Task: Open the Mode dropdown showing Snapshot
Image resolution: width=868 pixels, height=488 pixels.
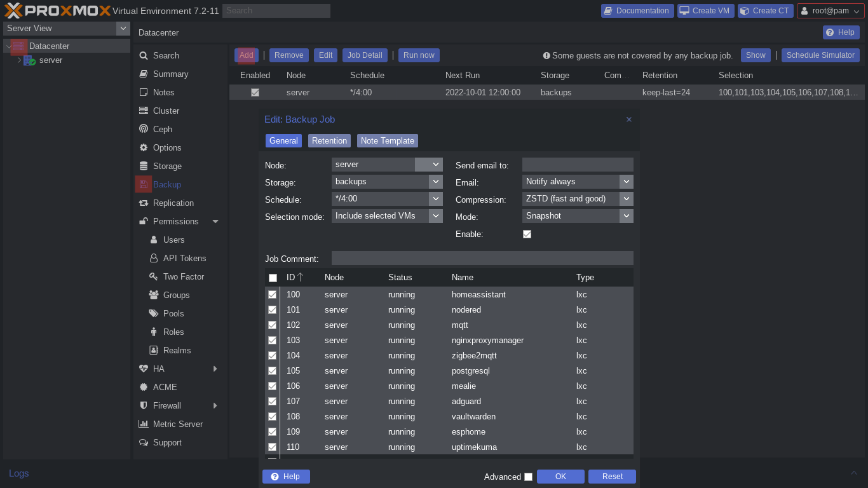Action: 627,216
